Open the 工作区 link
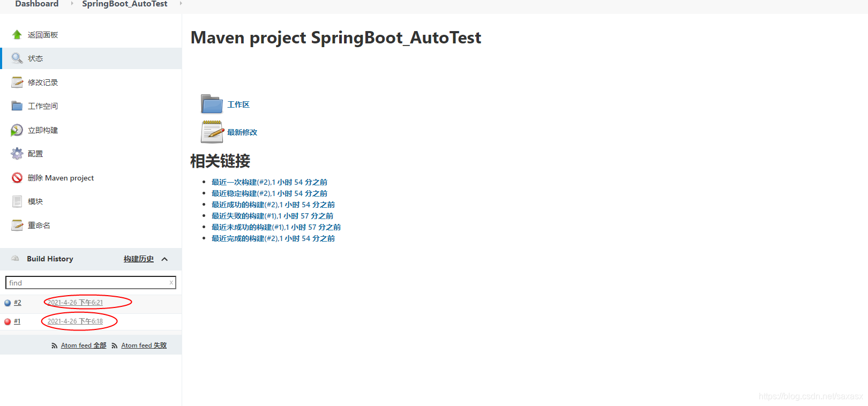The image size is (868, 406). coord(238,104)
